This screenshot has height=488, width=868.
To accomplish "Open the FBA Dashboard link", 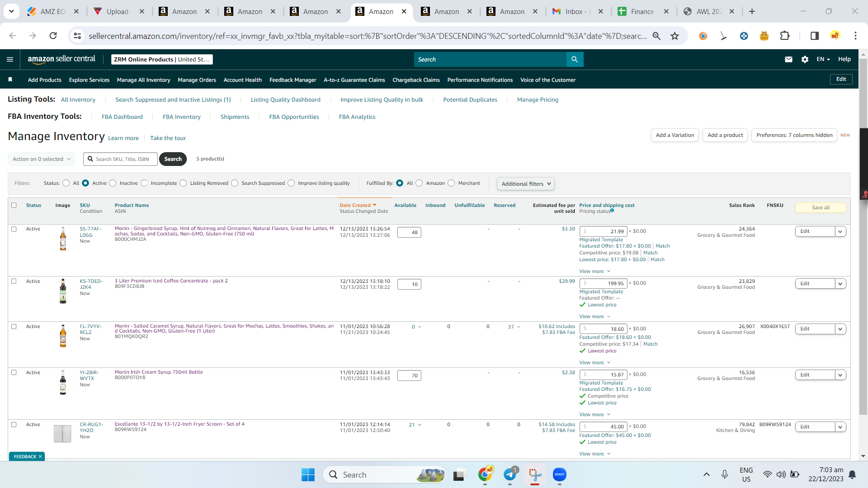I will 122,117.
